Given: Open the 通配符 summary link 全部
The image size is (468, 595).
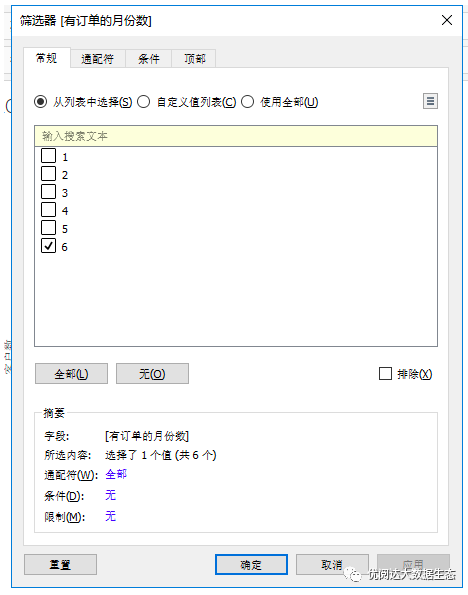Looking at the screenshot, I should click(x=116, y=474).
